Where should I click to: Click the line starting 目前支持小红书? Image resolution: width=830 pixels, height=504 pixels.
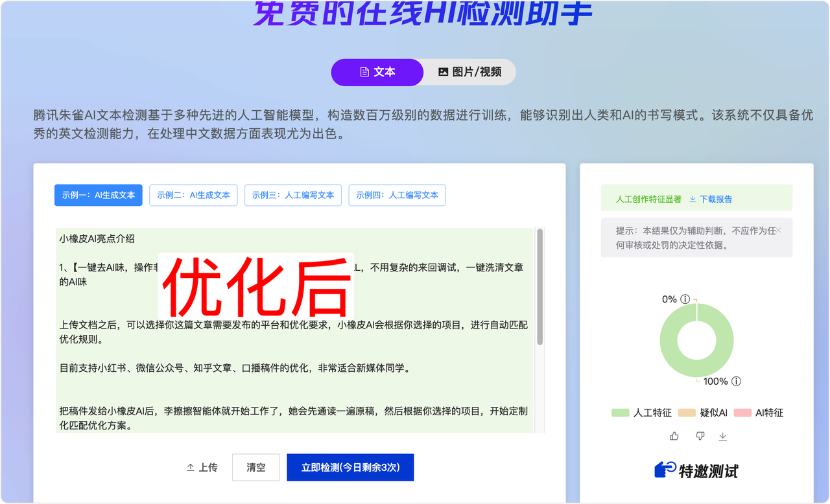click(235, 368)
